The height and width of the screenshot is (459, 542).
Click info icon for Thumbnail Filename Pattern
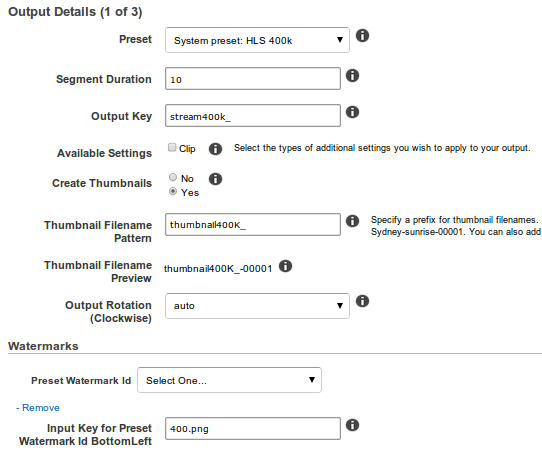(352, 221)
